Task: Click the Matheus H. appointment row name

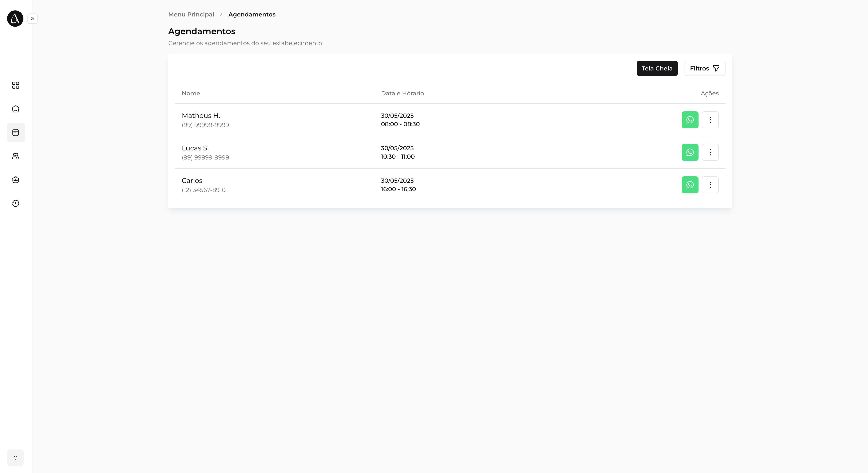Action: pyautogui.click(x=201, y=115)
